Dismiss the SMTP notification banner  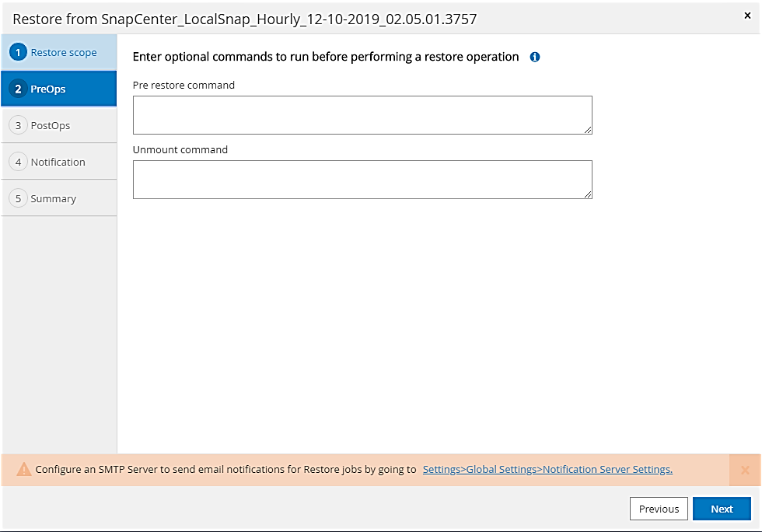[745, 470]
